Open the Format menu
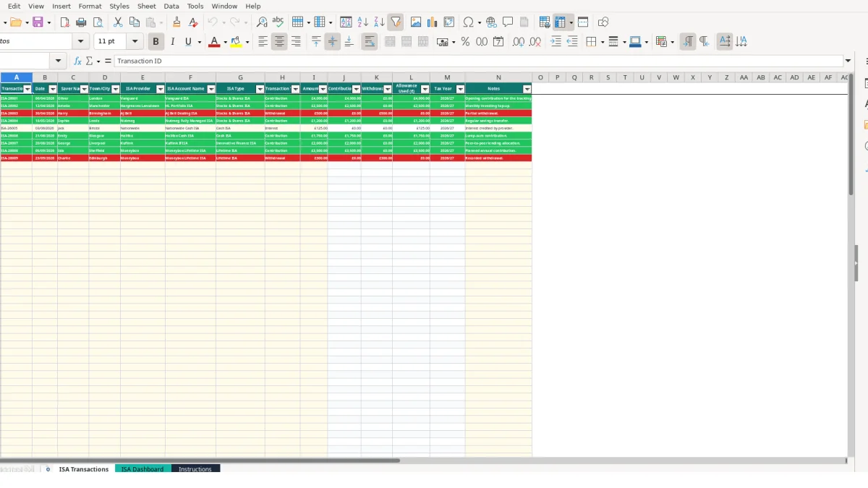Image resolution: width=868 pixels, height=488 pixels. pos(90,6)
